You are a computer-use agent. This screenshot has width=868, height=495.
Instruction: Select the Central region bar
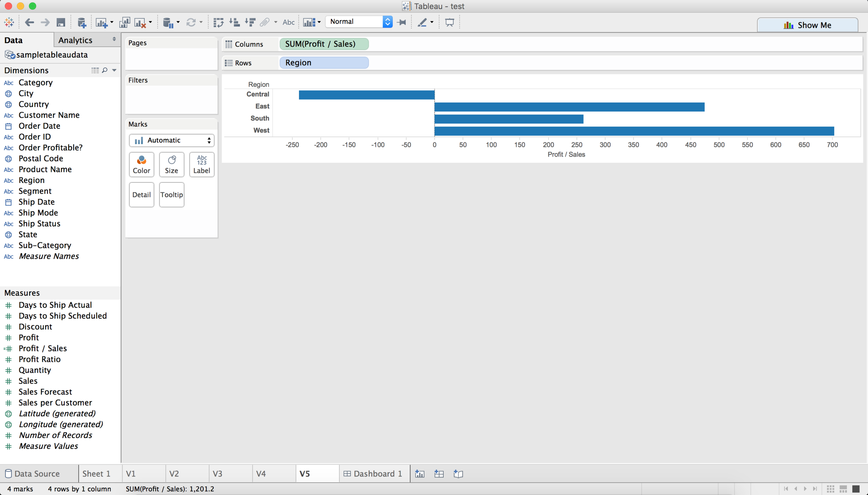(367, 95)
